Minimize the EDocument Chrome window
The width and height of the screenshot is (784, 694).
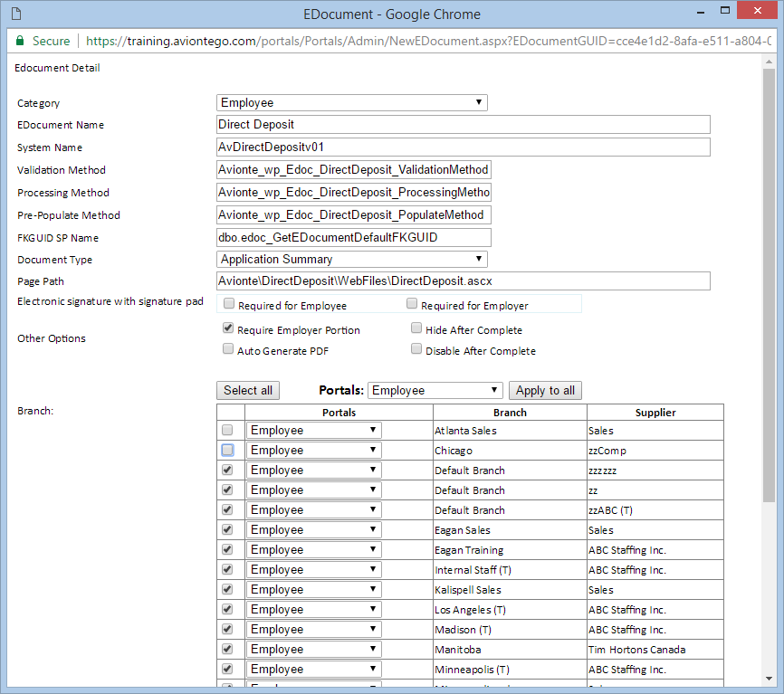click(x=701, y=11)
